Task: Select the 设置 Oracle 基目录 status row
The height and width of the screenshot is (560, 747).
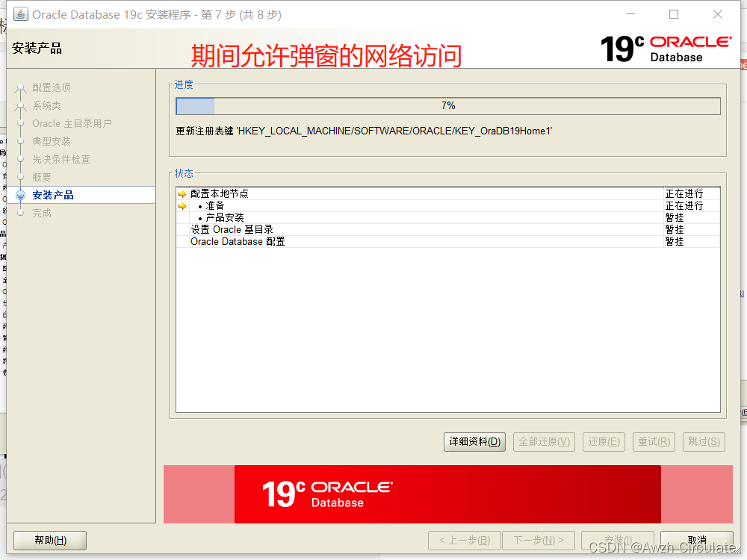Action: (232, 228)
